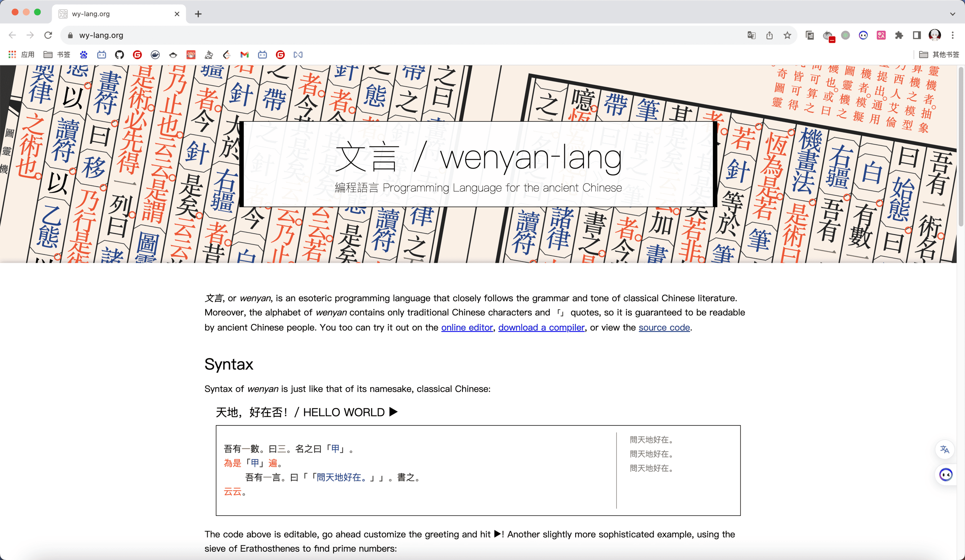Select the wy-lang.org tab
Image resolution: width=965 pixels, height=560 pixels.
pos(115,14)
